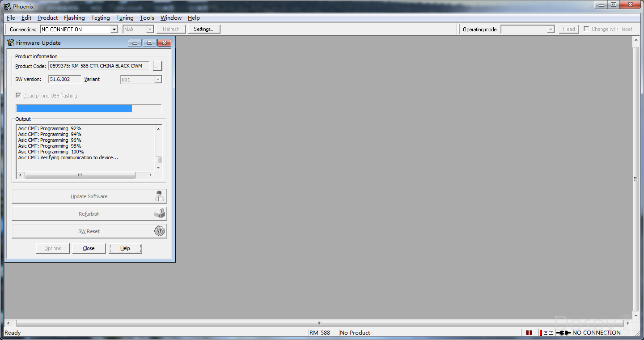The width and height of the screenshot is (644, 340).
Task: Click the Settings... button
Action: point(204,29)
